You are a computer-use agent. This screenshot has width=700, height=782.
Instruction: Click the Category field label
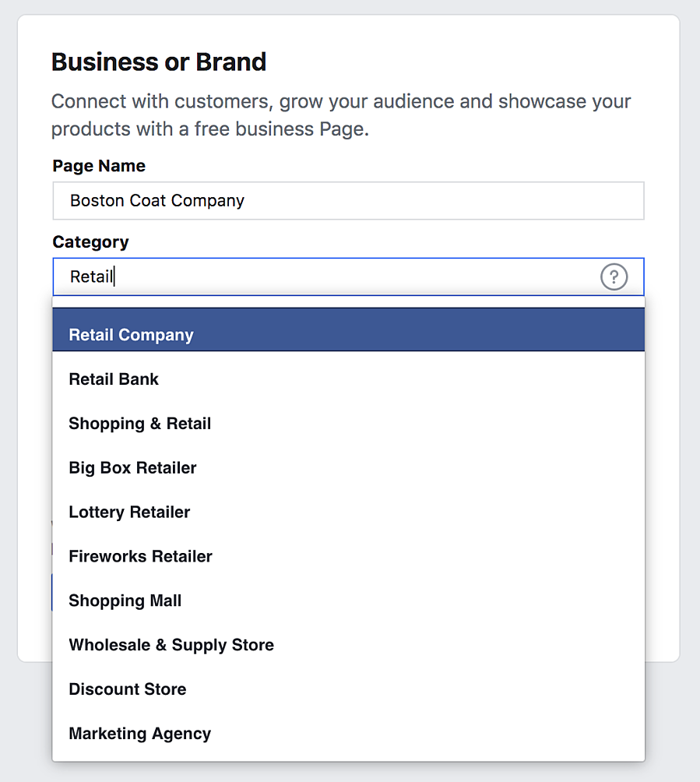pos(90,242)
